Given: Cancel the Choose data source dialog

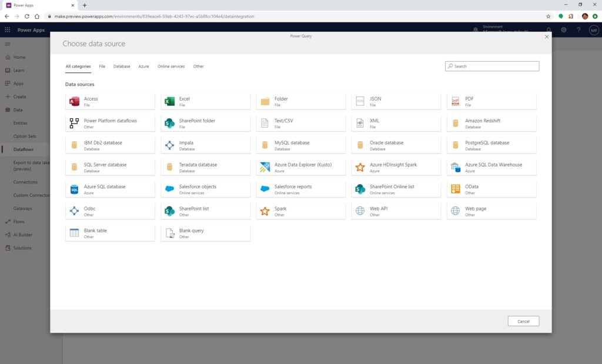Looking at the screenshot, I should coord(523,321).
